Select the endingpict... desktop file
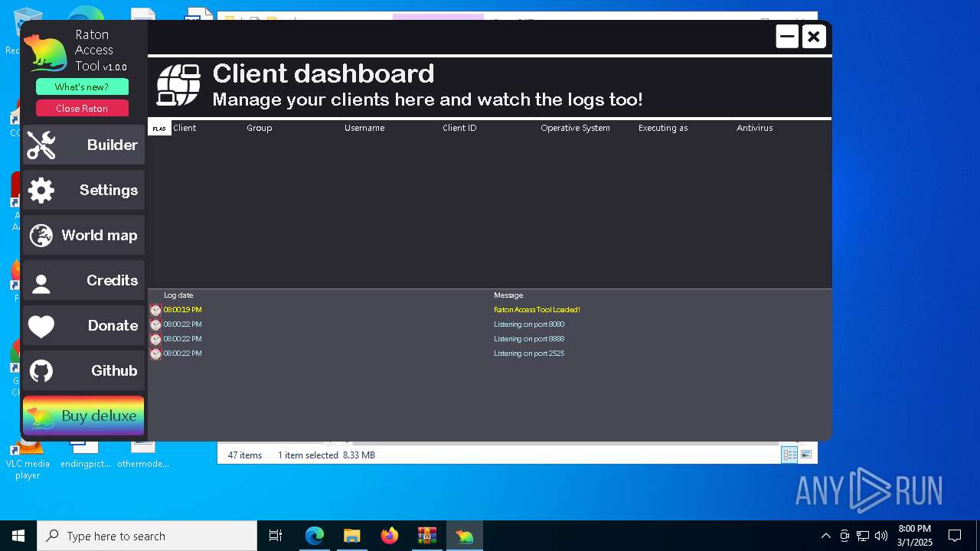 point(86,455)
